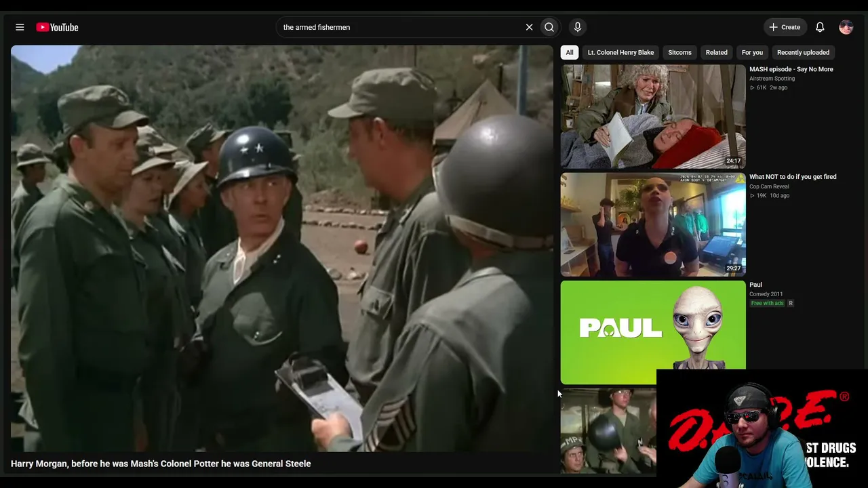This screenshot has height=488, width=868.
Task: Select the Related filter chip
Action: (x=716, y=52)
